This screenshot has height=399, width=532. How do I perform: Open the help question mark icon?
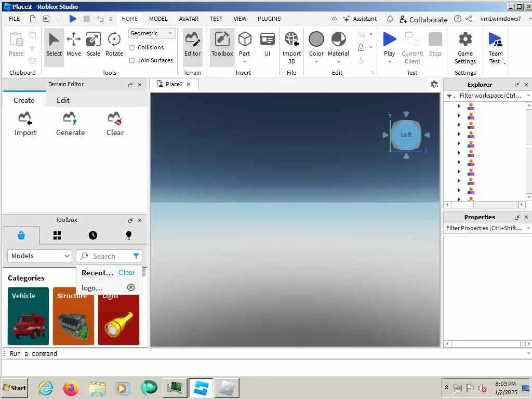pyautogui.click(x=457, y=19)
